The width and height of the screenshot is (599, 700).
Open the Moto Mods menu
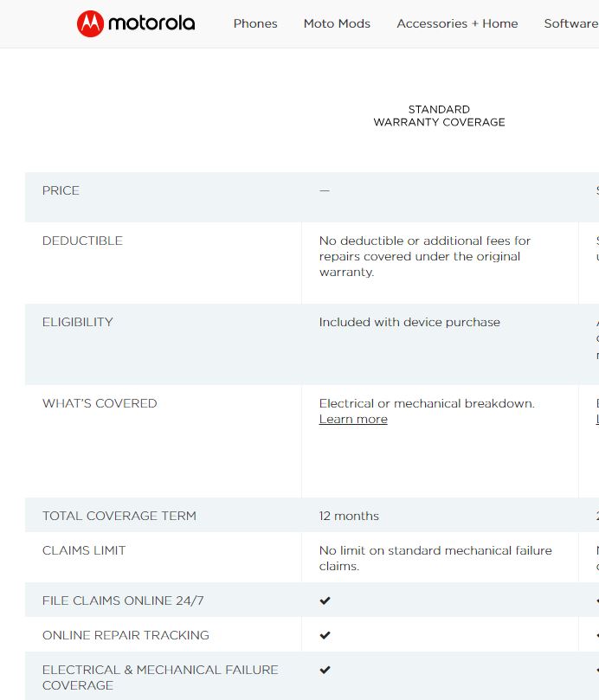point(337,23)
